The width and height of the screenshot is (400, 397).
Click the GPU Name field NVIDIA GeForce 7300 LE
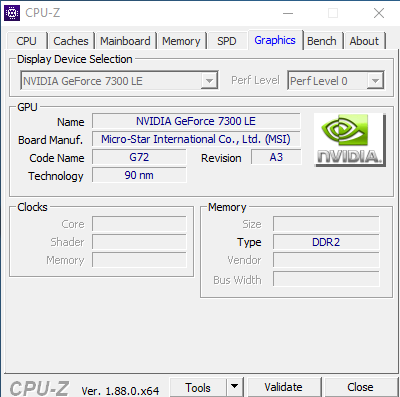(196, 121)
